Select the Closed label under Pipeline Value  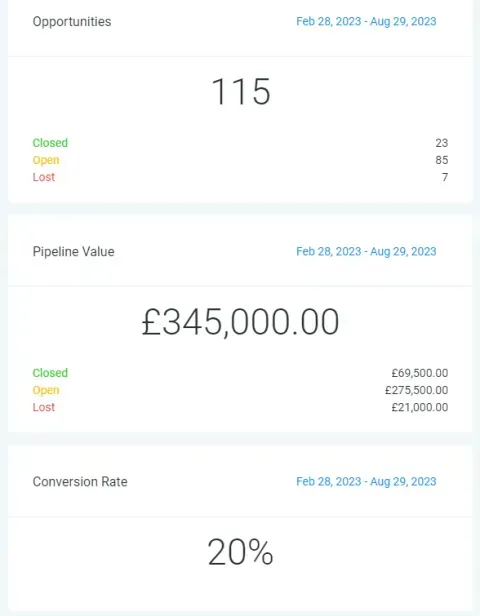click(x=50, y=373)
